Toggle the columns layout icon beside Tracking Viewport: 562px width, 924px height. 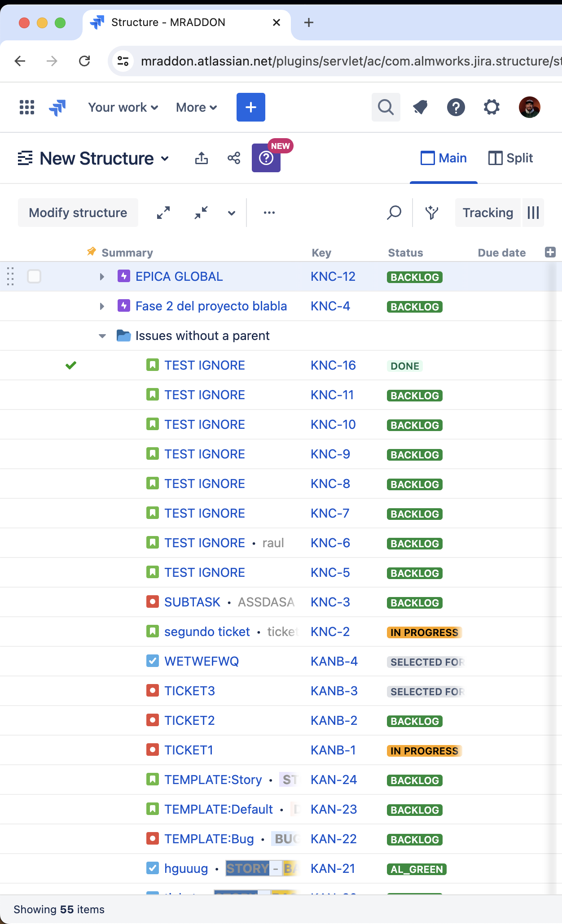533,213
